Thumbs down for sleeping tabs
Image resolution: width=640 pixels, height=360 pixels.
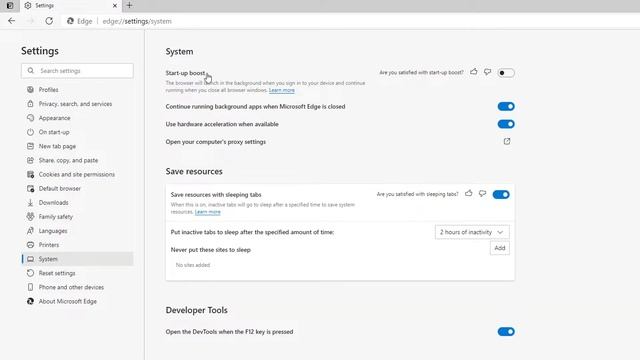pyautogui.click(x=482, y=193)
